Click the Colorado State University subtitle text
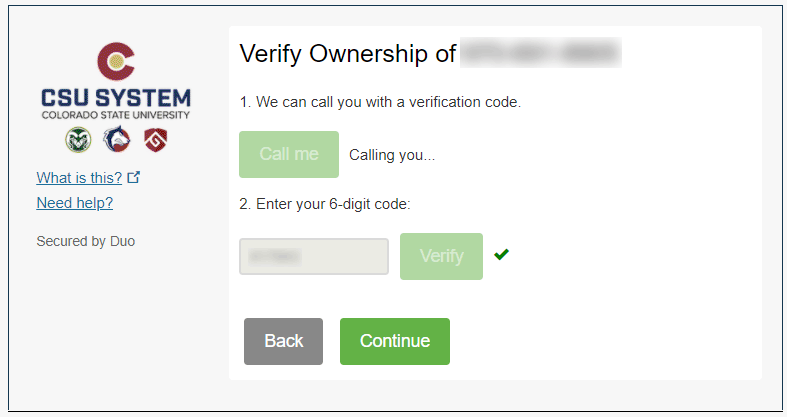 (115, 116)
